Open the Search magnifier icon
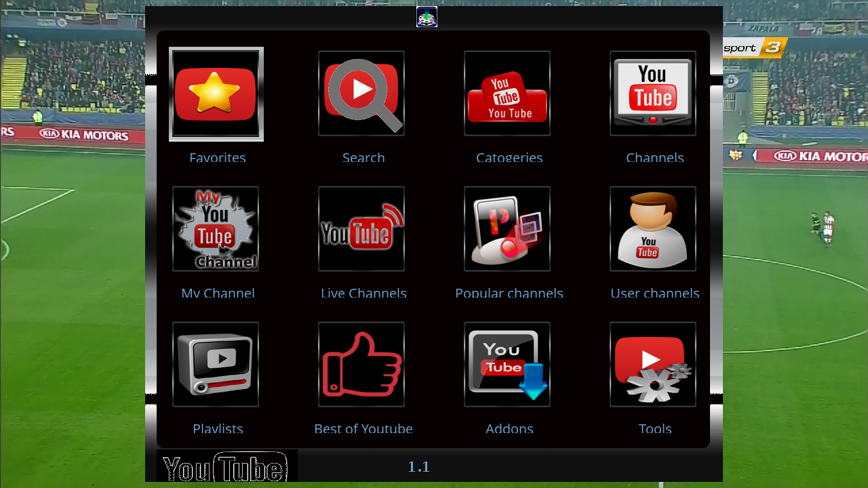This screenshot has width=868, height=488. click(x=361, y=94)
